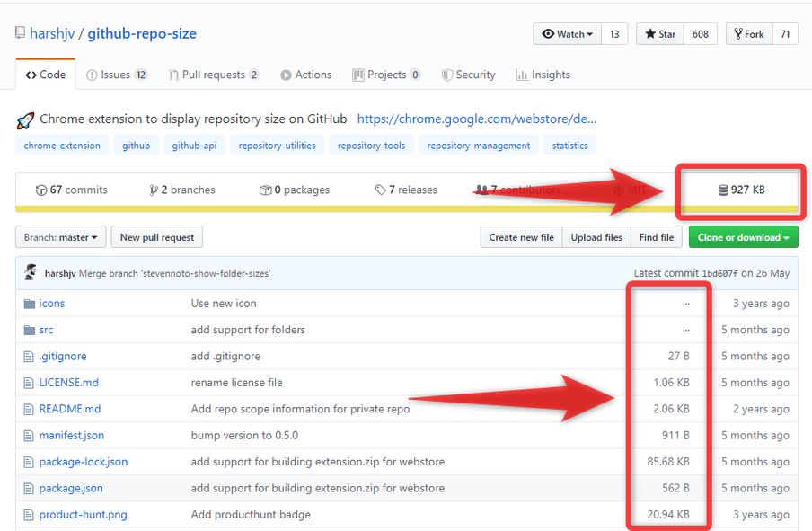
Task: Click the 927 KB repository size
Action: tap(741, 190)
